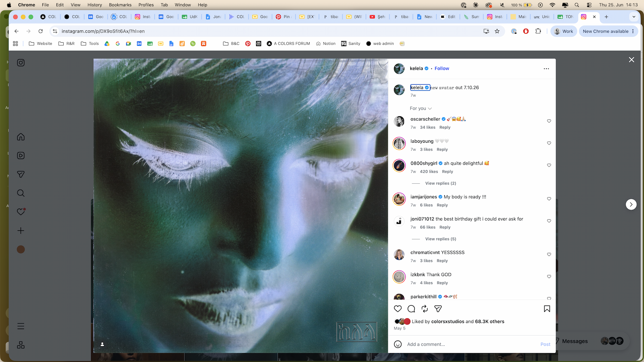Show tagged people on the photo

point(102,344)
